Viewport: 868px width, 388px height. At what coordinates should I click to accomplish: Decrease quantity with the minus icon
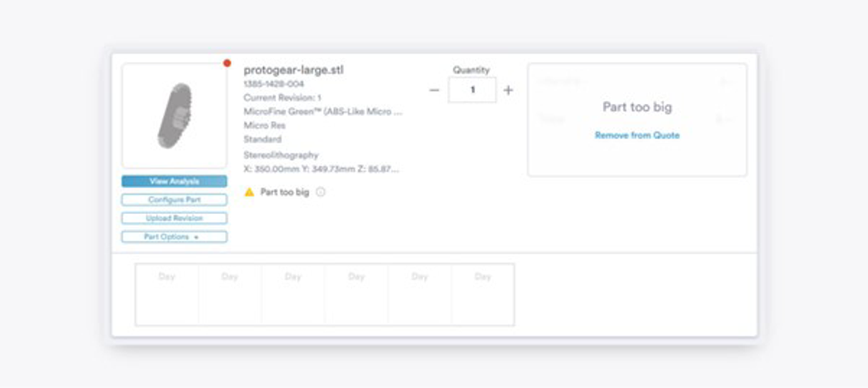coord(435,90)
